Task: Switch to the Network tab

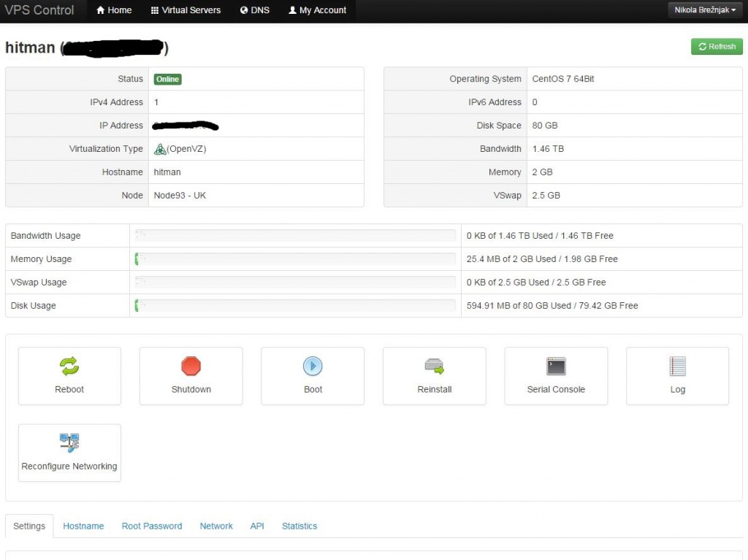Action: pos(216,526)
